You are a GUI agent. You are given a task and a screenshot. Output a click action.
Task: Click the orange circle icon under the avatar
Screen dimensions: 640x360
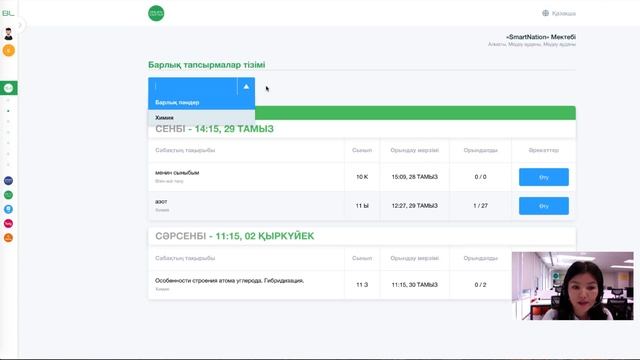(9, 51)
